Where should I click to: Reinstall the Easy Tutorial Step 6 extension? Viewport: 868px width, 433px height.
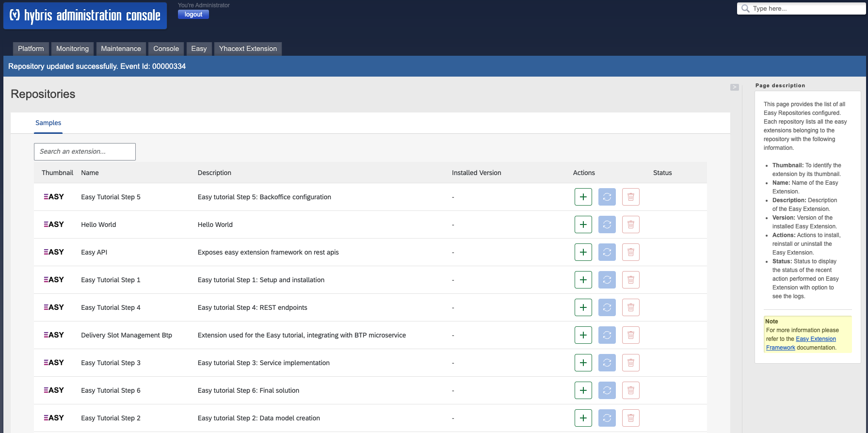(607, 390)
